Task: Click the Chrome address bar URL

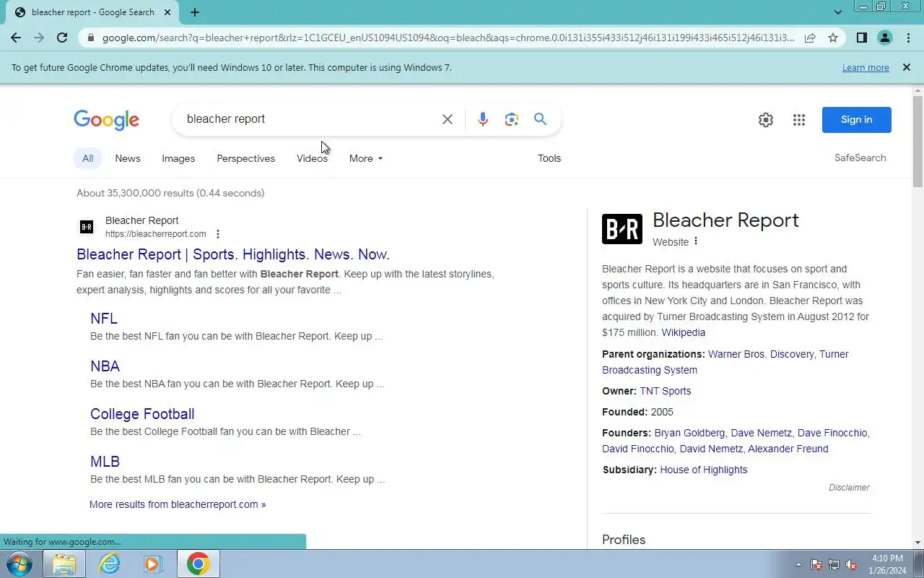Action: pos(448,38)
